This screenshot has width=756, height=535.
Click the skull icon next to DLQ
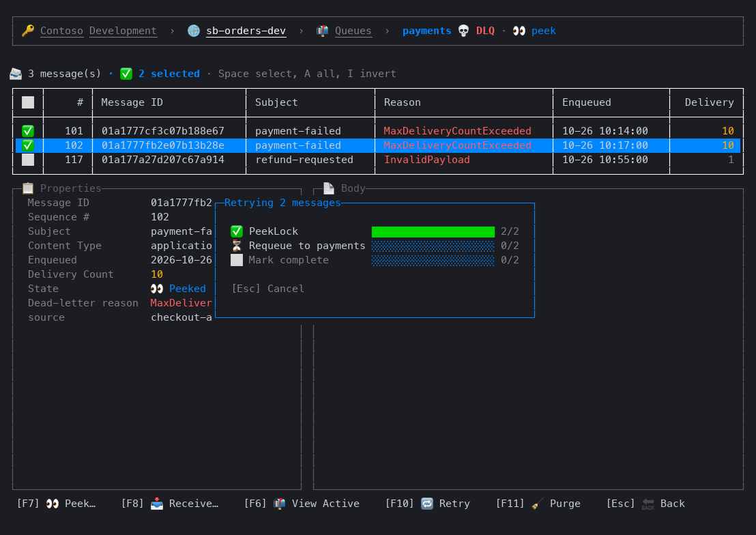tap(463, 31)
